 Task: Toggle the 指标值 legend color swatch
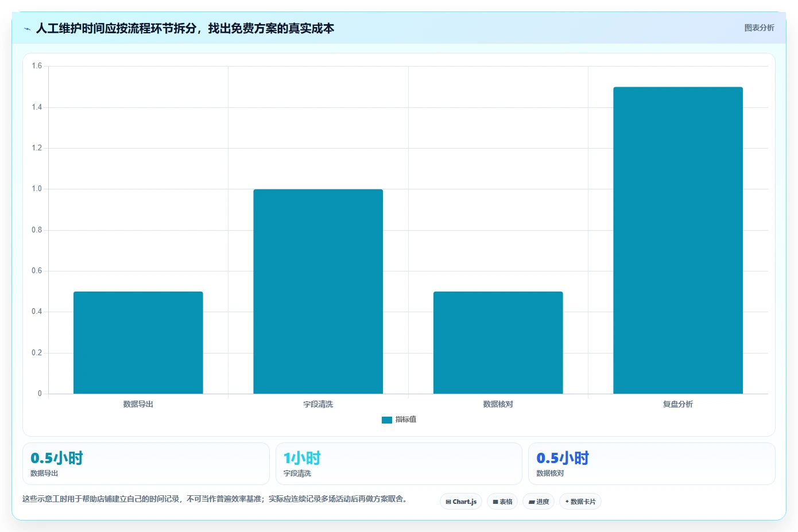tap(387, 420)
